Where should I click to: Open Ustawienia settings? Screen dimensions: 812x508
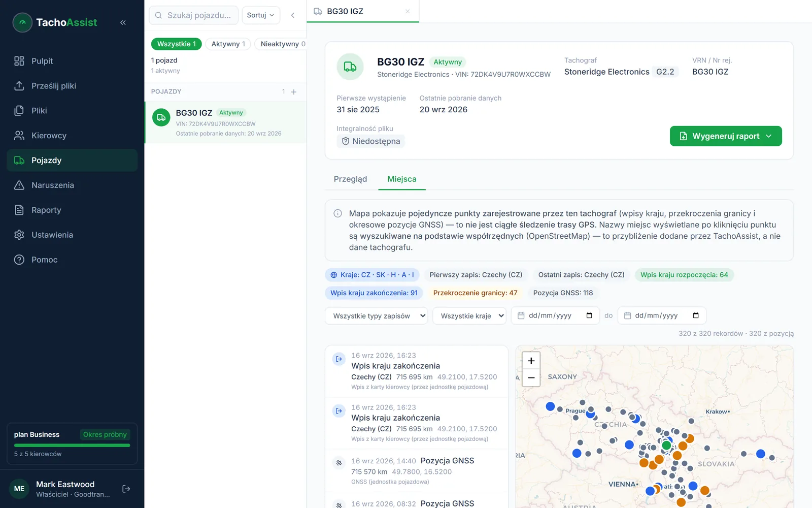click(72, 235)
